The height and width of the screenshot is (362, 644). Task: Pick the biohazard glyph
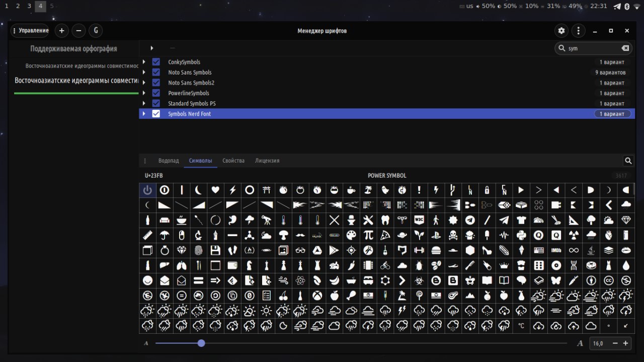(x=419, y=280)
